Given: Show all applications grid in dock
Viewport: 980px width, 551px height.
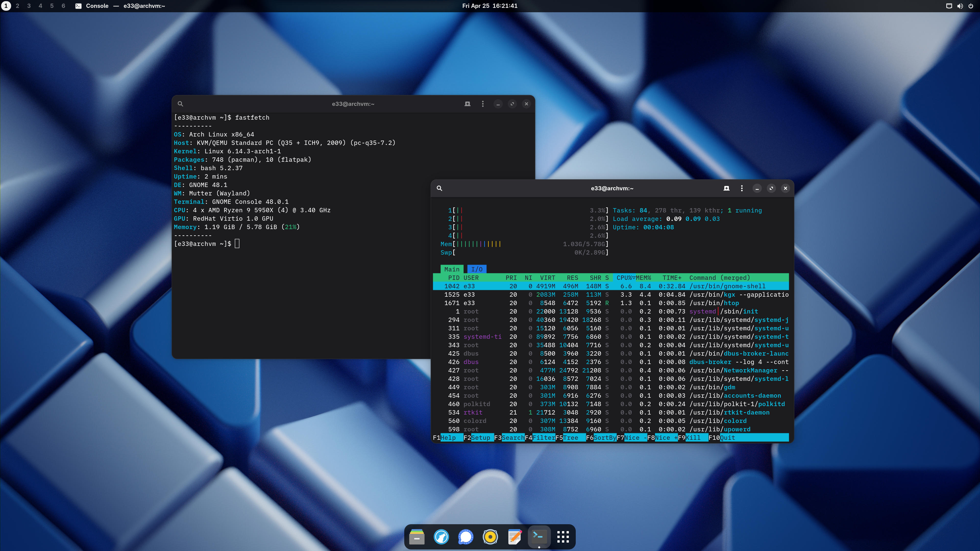Looking at the screenshot, I should (563, 536).
